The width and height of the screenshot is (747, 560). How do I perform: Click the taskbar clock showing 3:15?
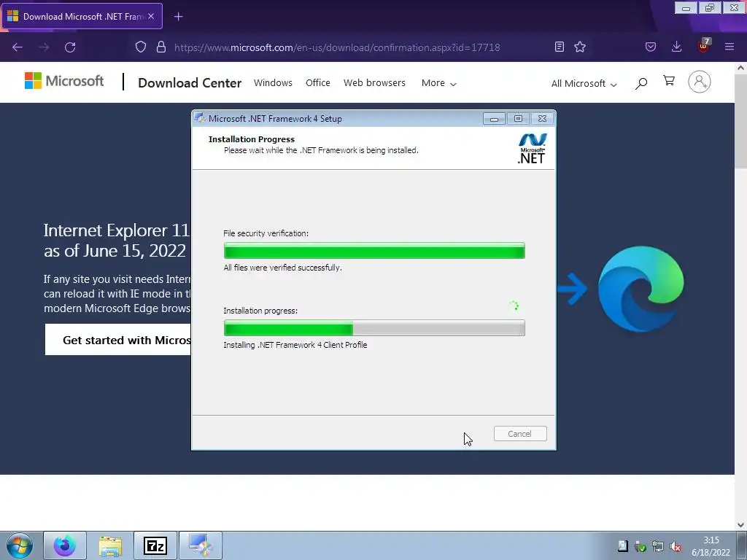click(711, 546)
